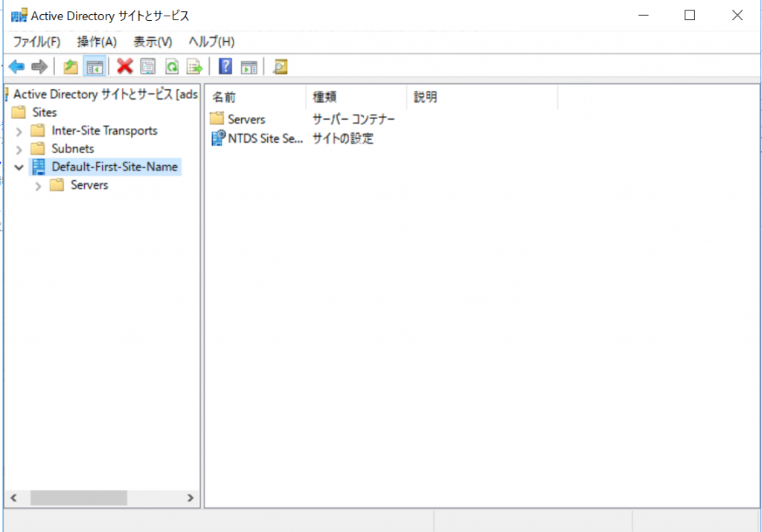Click the tree Servers folder icon

57,185
